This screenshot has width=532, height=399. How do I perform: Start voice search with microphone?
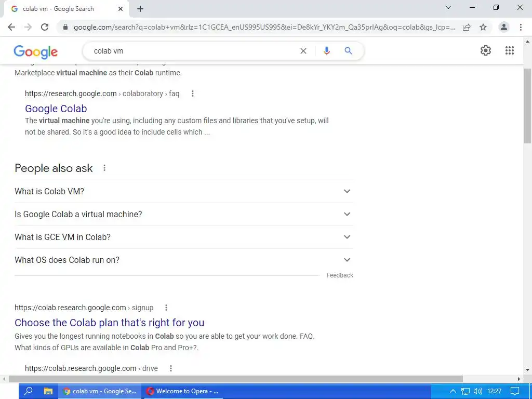point(326,51)
